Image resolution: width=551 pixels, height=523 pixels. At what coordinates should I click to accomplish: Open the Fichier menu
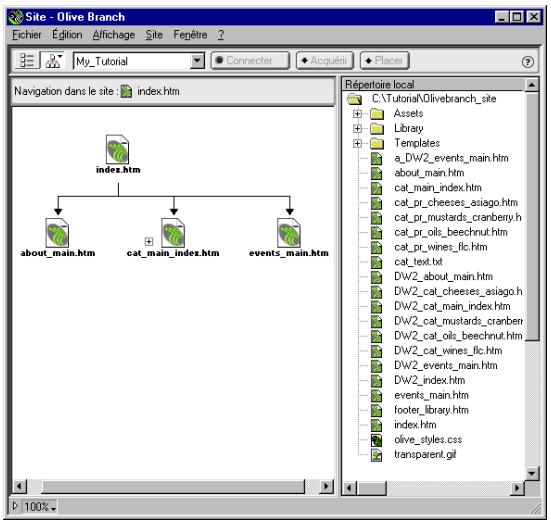(x=27, y=34)
